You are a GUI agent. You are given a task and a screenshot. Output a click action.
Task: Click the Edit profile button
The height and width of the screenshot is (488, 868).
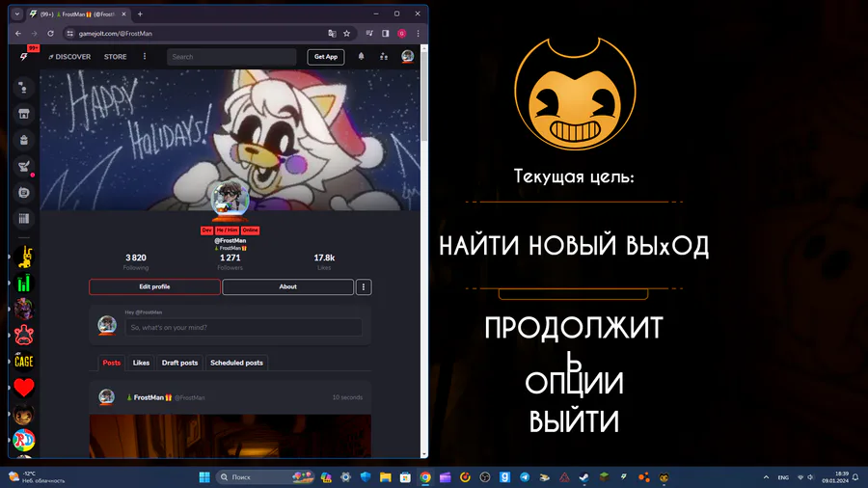pyautogui.click(x=154, y=287)
